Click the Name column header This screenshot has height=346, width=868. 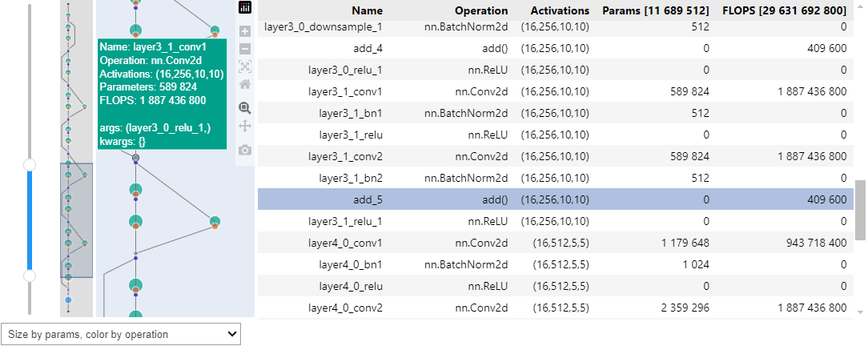coord(367,11)
